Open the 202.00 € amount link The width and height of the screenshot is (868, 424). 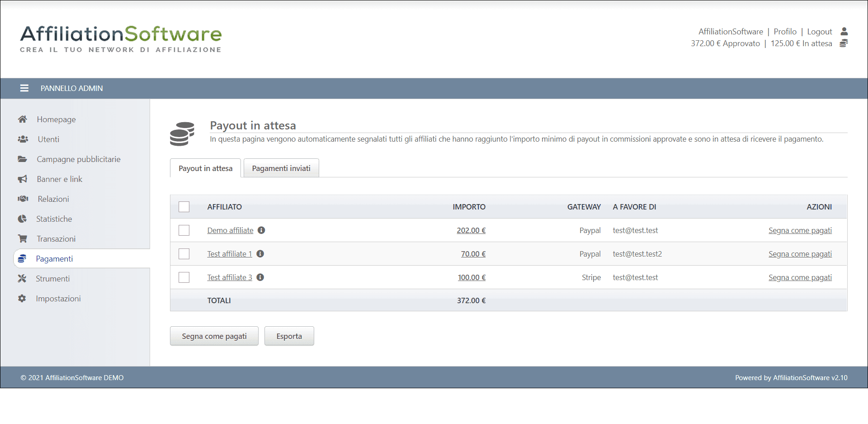pos(471,230)
